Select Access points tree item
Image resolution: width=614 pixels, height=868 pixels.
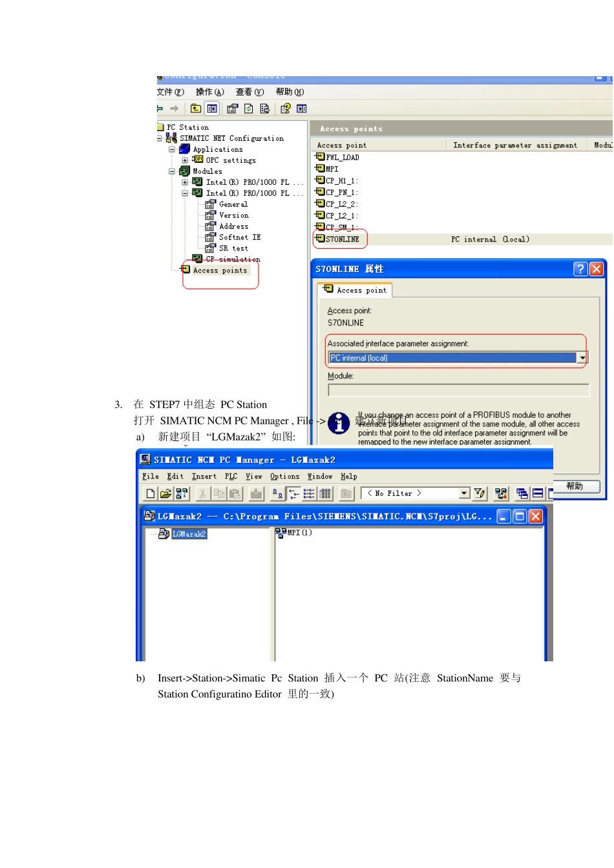point(220,271)
